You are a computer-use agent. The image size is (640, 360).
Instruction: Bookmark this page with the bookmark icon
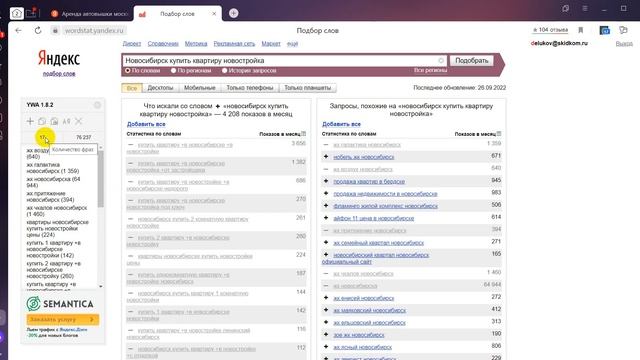(580, 30)
